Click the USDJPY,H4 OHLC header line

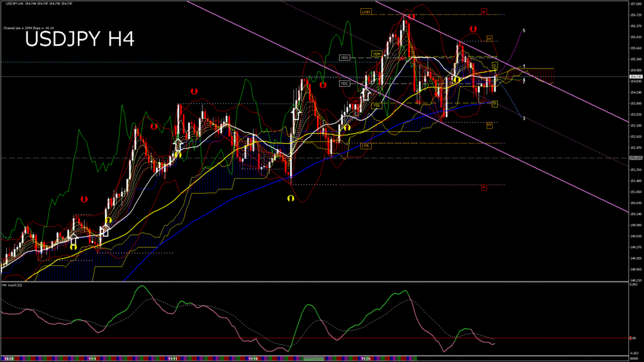click(39, 3)
